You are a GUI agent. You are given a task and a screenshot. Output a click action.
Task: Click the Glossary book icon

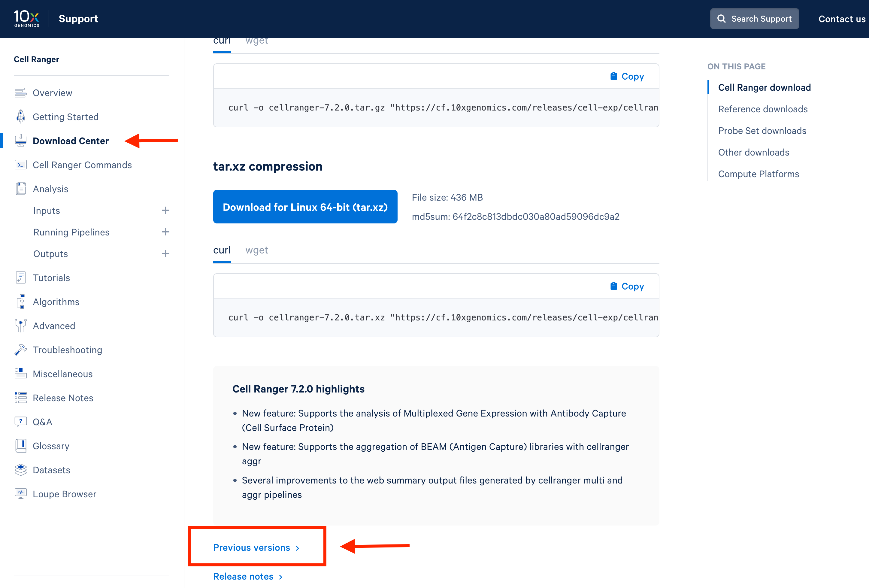(x=20, y=446)
